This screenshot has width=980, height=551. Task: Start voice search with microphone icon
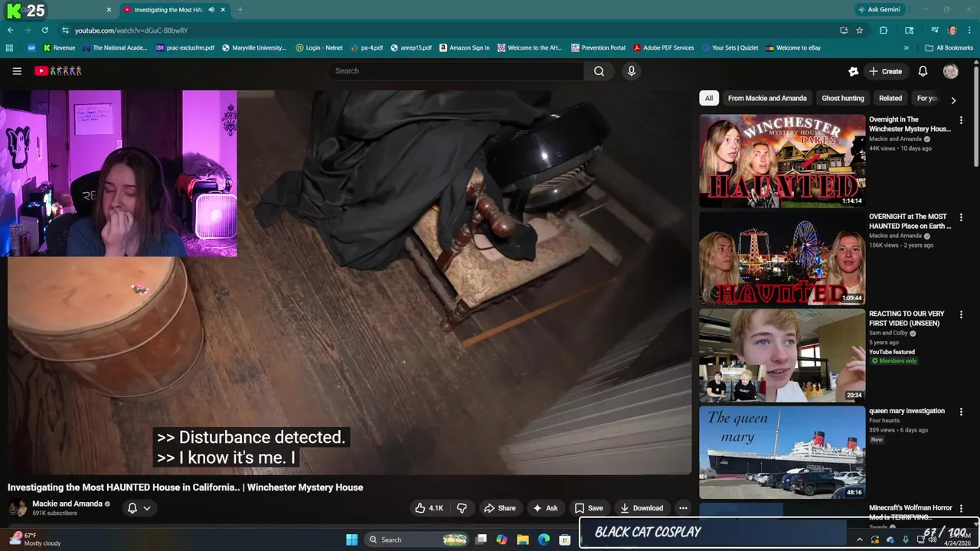pos(631,71)
